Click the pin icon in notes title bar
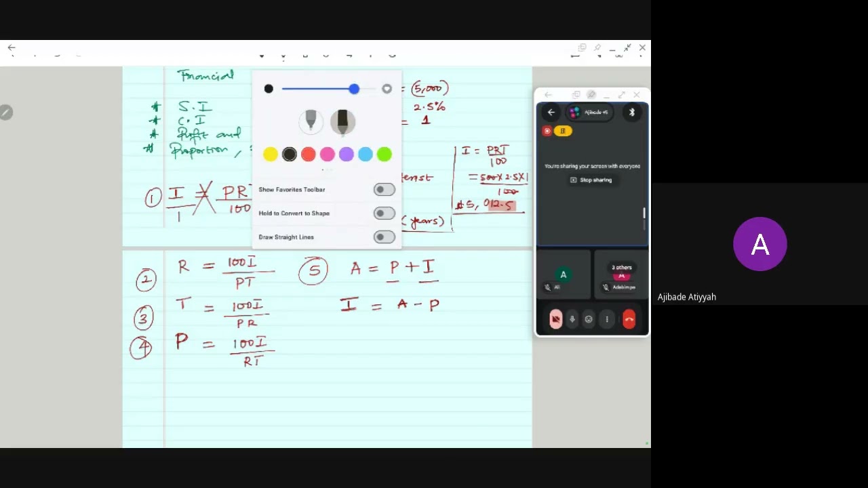868x488 pixels. (597, 48)
